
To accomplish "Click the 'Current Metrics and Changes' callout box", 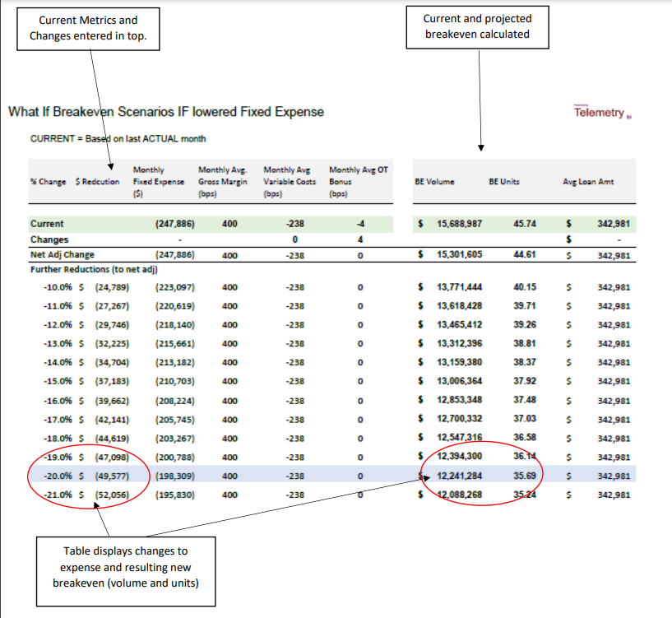I will pyautogui.click(x=83, y=28).
